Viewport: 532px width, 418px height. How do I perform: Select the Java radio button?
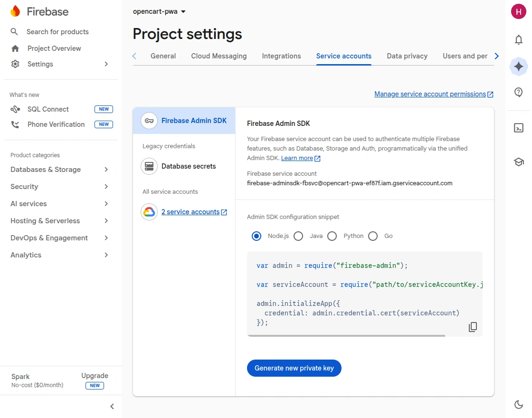pos(298,236)
